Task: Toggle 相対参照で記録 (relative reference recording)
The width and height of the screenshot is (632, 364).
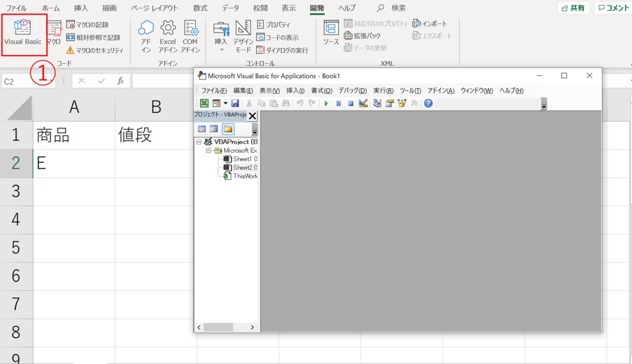Action: pos(93,37)
